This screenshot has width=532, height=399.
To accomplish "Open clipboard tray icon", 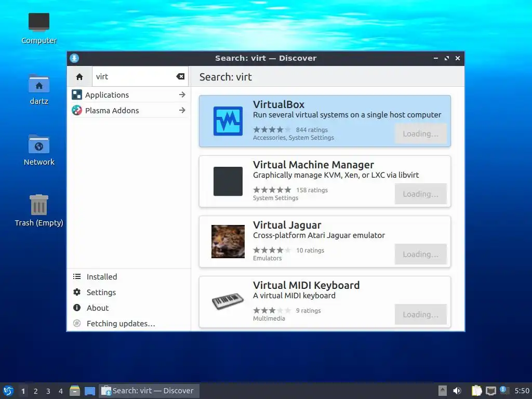I will tap(477, 391).
